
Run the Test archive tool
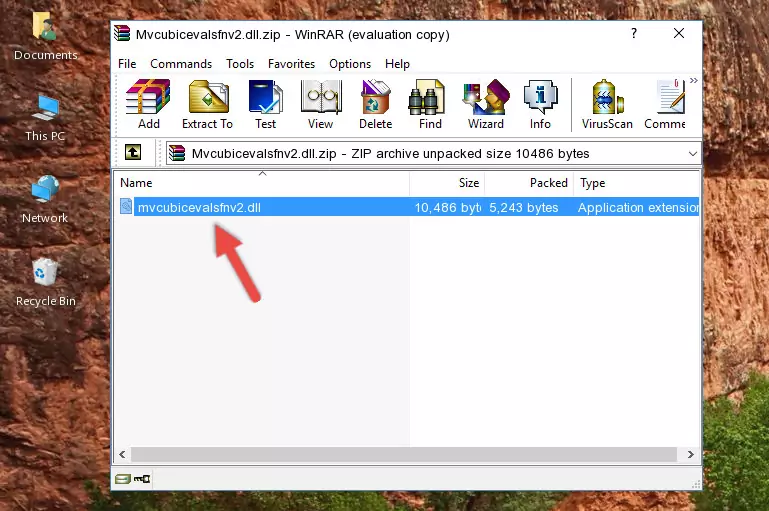(265, 104)
